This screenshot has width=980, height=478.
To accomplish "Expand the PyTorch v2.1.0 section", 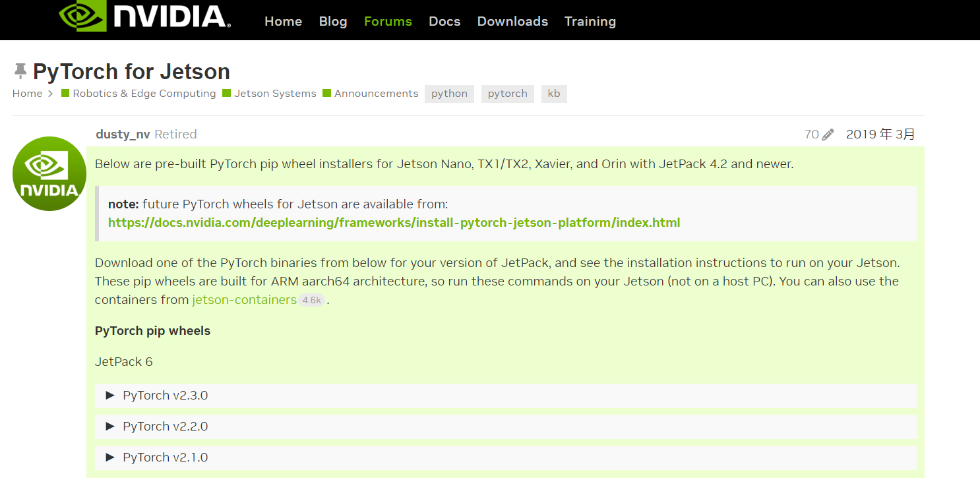I will click(x=505, y=458).
